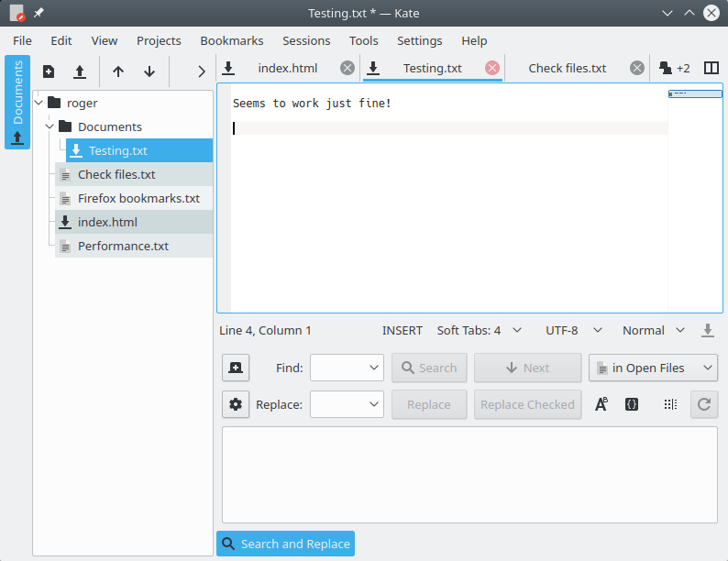
Task: Click the minimap scrollbar slider
Action: click(x=695, y=94)
